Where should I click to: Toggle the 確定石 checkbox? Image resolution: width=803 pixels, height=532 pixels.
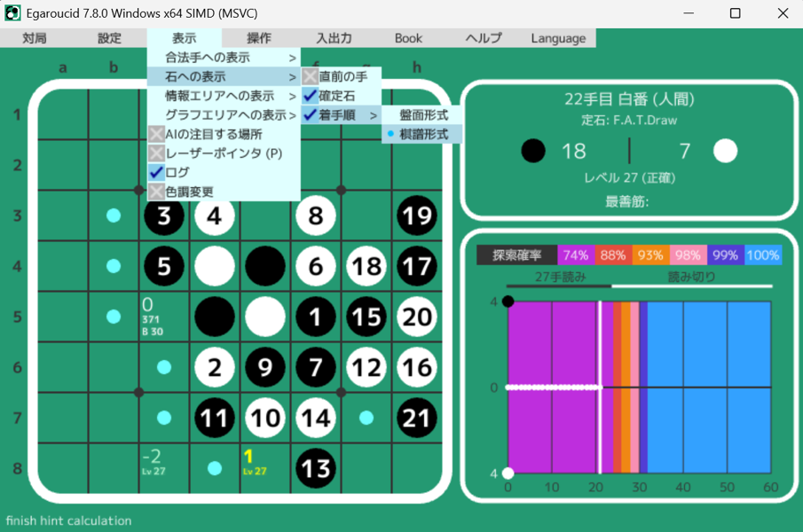tap(310, 96)
